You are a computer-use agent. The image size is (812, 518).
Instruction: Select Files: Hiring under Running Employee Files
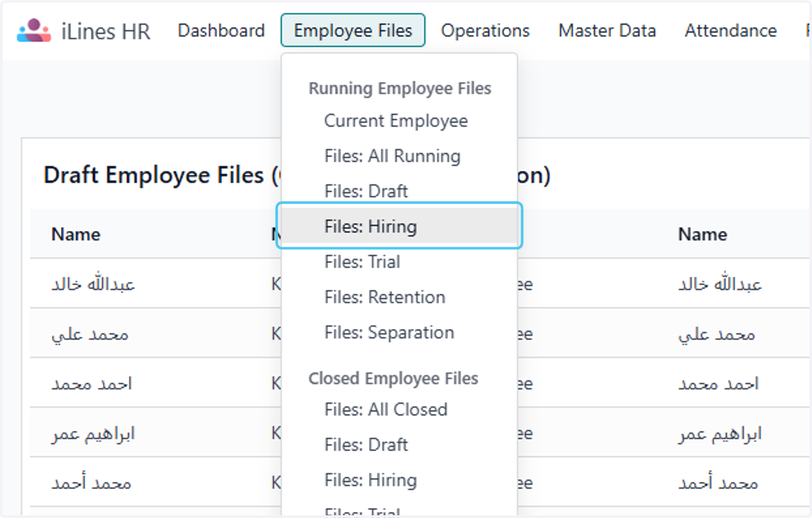tap(399, 226)
